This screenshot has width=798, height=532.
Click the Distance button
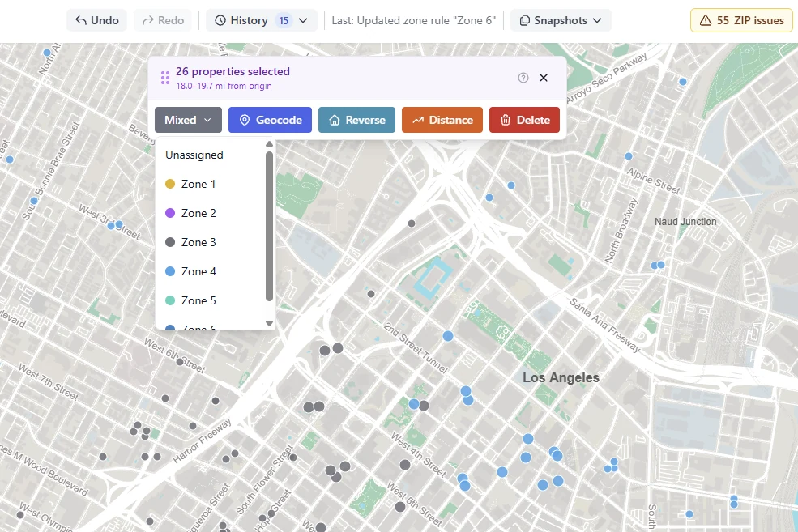point(442,120)
